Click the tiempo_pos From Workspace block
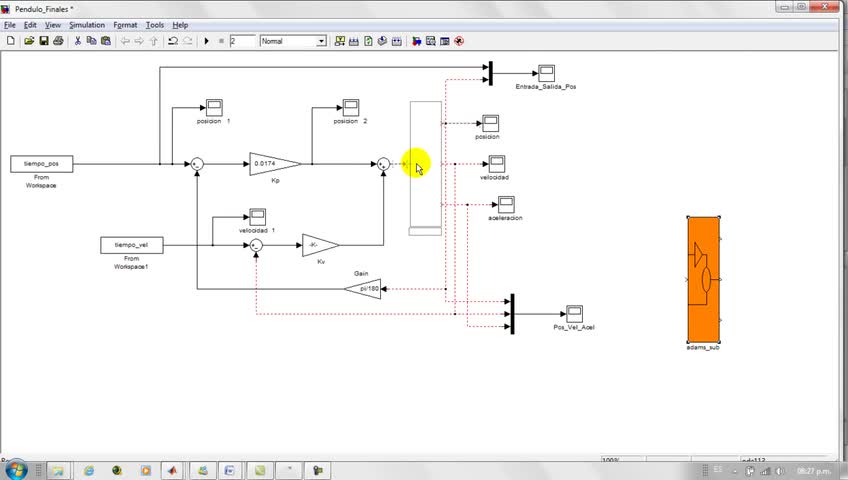 42,164
